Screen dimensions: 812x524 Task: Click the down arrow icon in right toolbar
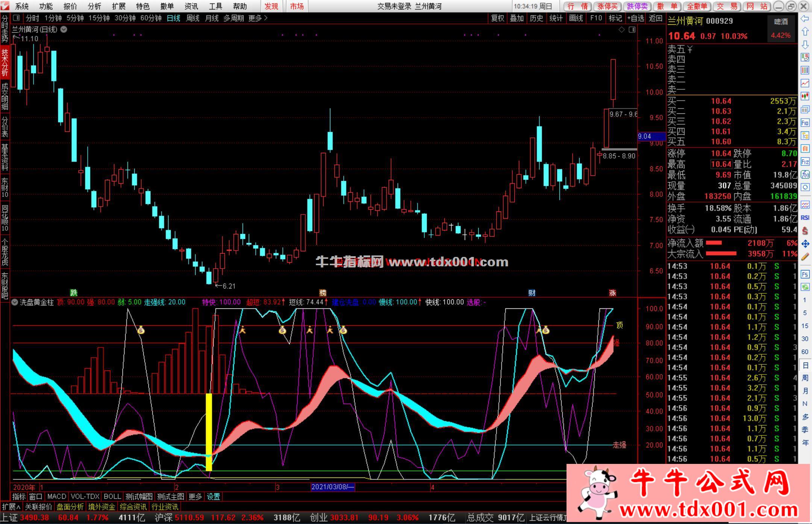tap(805, 44)
